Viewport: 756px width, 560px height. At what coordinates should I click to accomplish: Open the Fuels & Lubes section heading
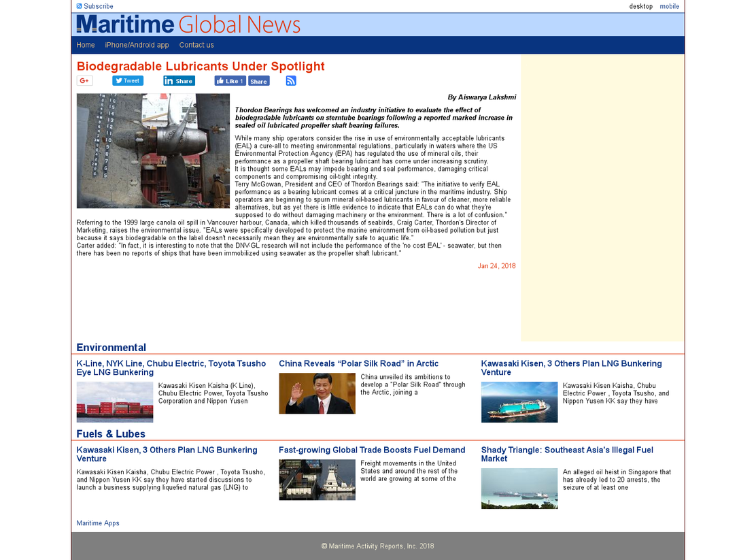111,434
